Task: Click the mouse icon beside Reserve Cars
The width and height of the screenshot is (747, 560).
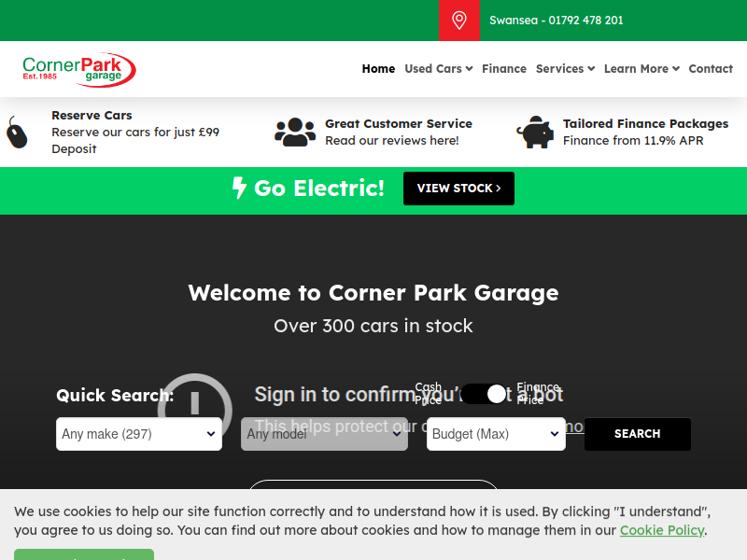Action: click(x=17, y=133)
